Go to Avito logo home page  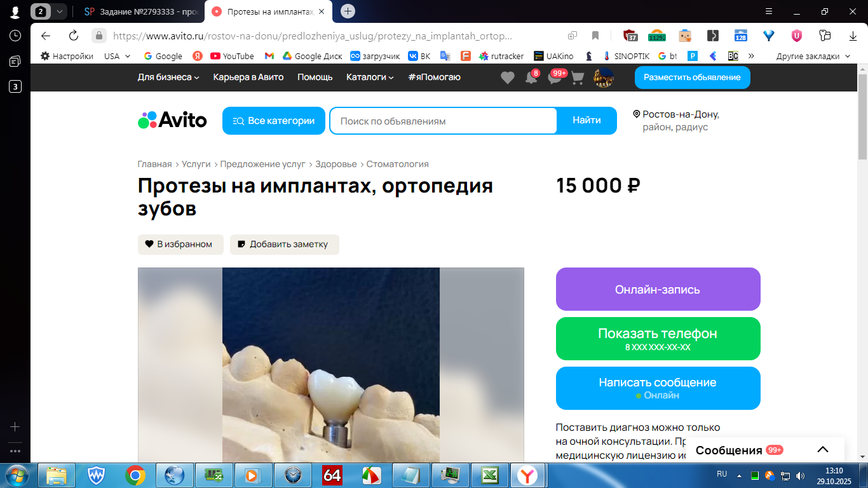(172, 120)
